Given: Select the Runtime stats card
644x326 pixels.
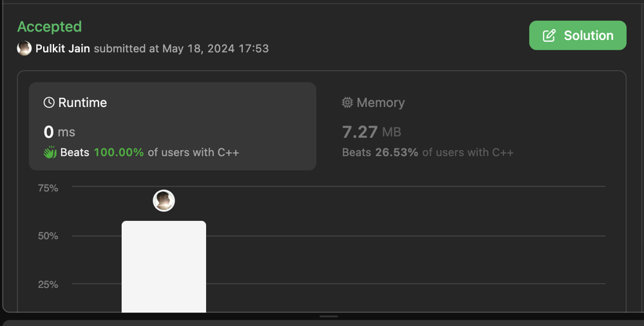Looking at the screenshot, I should point(173,126).
